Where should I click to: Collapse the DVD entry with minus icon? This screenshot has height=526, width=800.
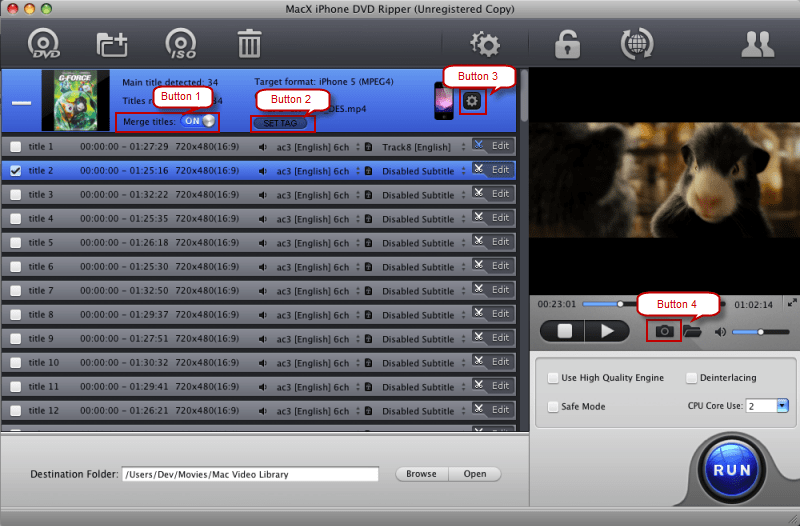click(21, 103)
